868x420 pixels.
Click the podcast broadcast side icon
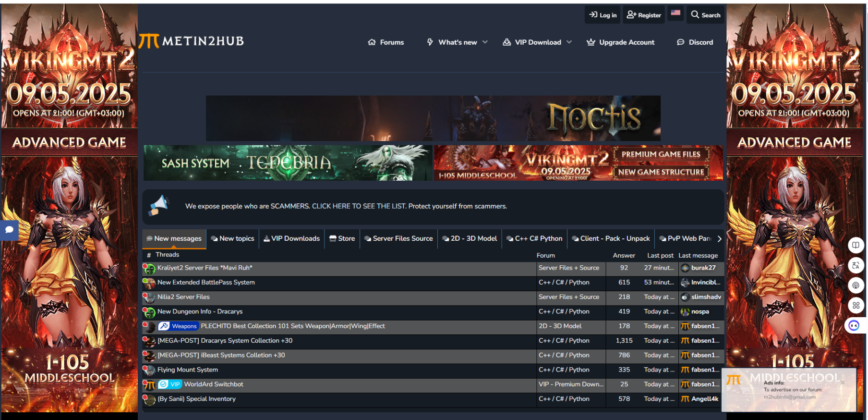(x=856, y=285)
